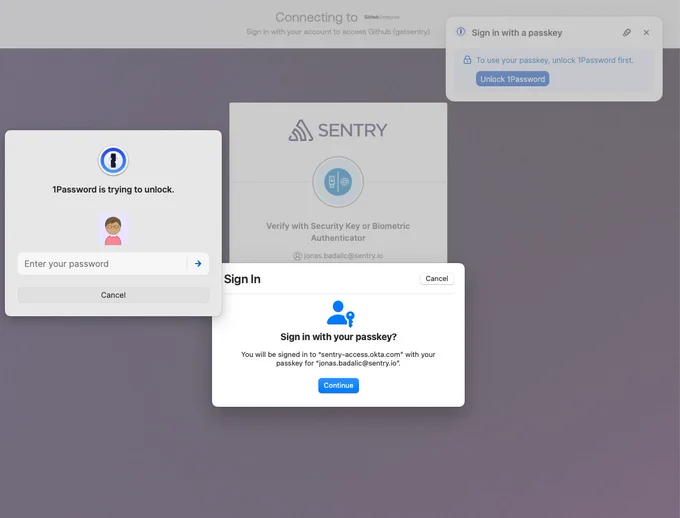Viewport: 680px width, 518px height.
Task: Click the 'Connecting to' page heading
Action: pyautogui.click(x=316, y=17)
